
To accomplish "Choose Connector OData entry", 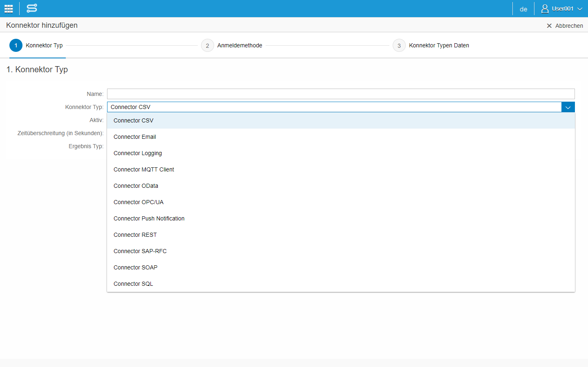I will coord(341,186).
